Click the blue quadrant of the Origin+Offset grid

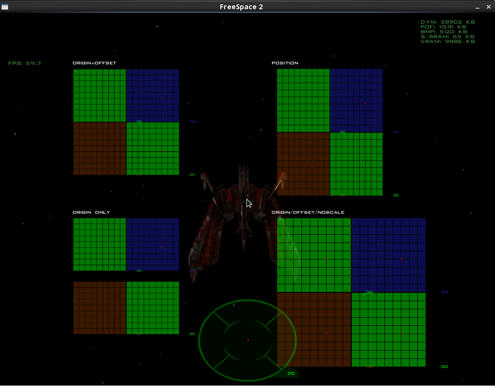[x=153, y=96]
